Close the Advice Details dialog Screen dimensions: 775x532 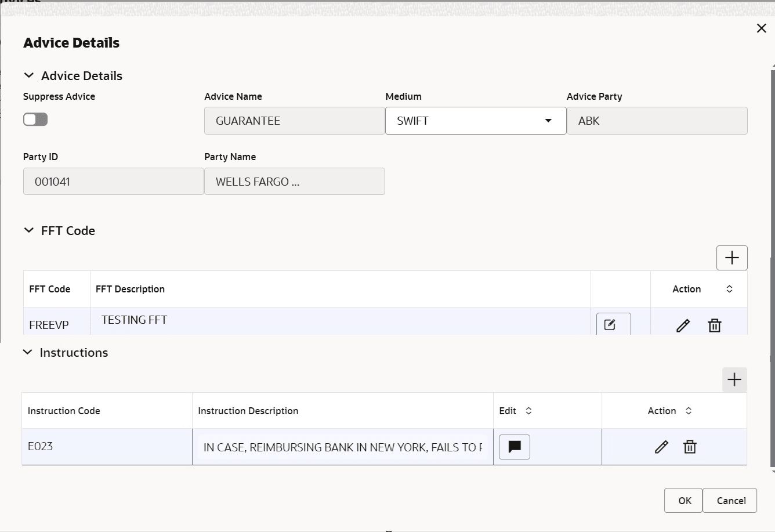click(x=762, y=27)
